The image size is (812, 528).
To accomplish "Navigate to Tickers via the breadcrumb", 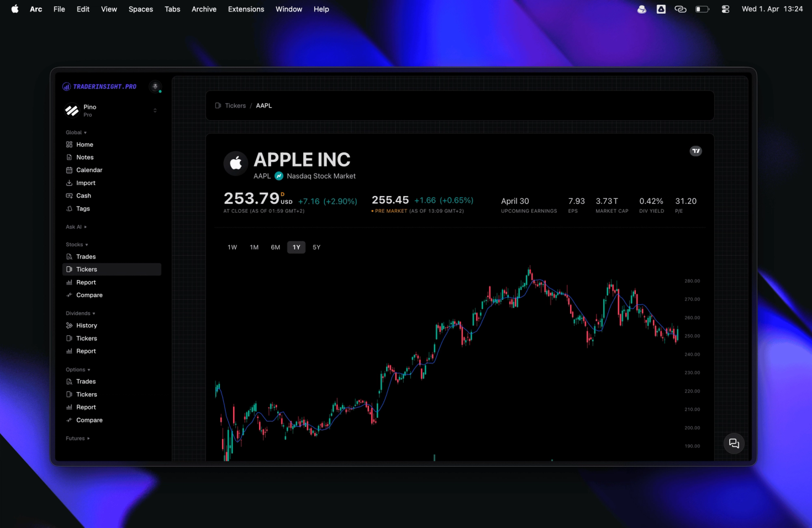I will (235, 105).
